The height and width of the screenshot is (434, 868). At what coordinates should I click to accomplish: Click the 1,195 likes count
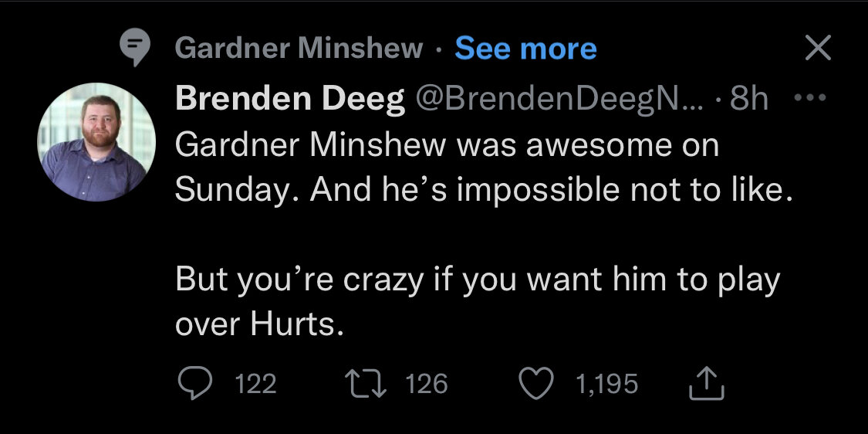[x=606, y=384]
